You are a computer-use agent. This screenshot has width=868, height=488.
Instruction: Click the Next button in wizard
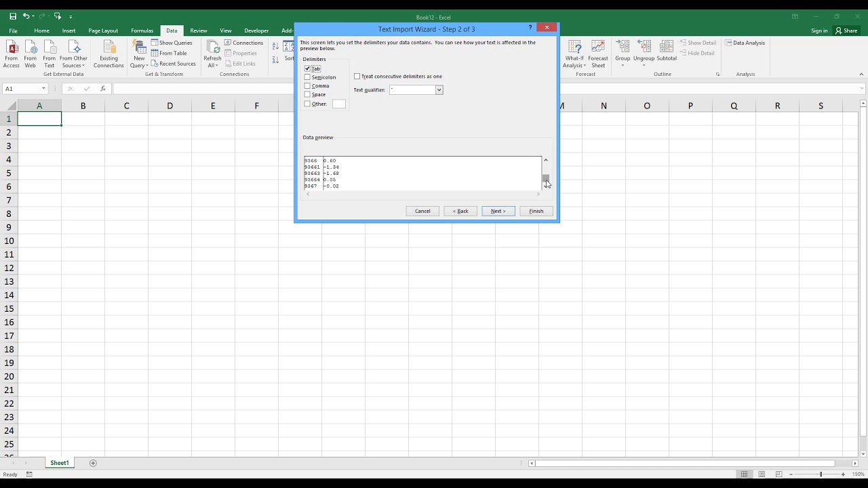pos(498,211)
